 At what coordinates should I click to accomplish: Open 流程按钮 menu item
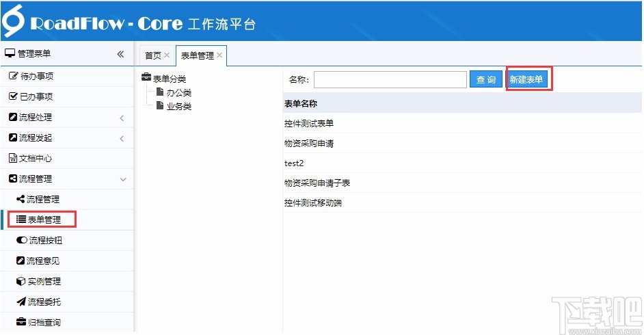(x=67, y=240)
